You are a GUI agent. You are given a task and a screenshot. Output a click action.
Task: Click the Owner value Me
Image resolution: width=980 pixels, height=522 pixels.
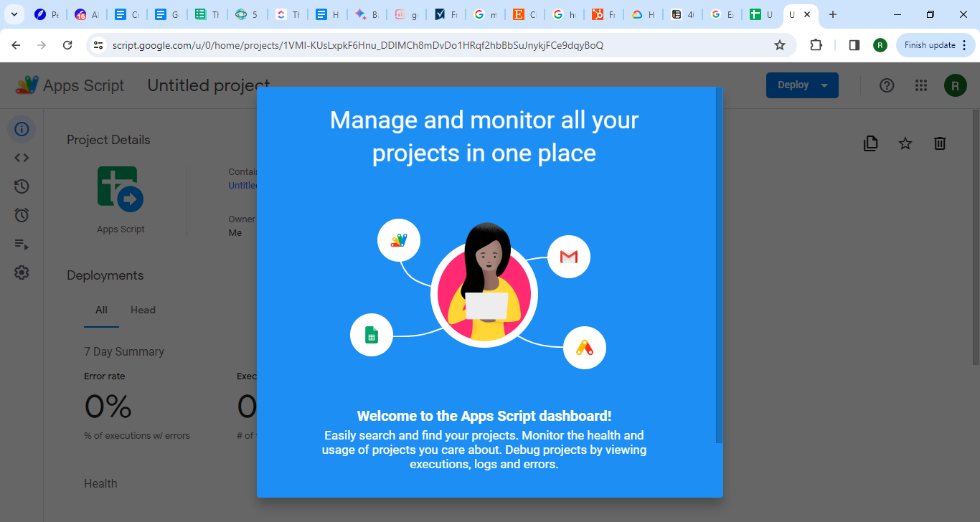pyautogui.click(x=235, y=233)
